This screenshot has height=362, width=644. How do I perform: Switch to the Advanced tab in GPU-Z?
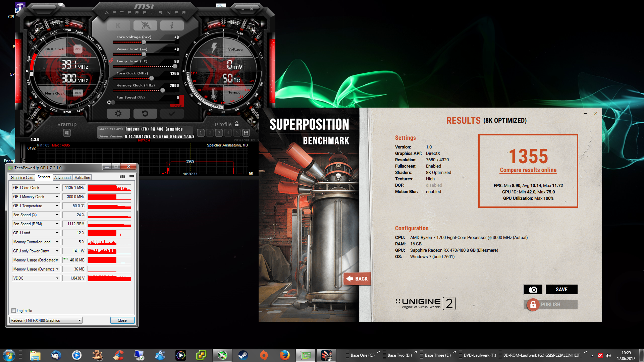tap(62, 178)
